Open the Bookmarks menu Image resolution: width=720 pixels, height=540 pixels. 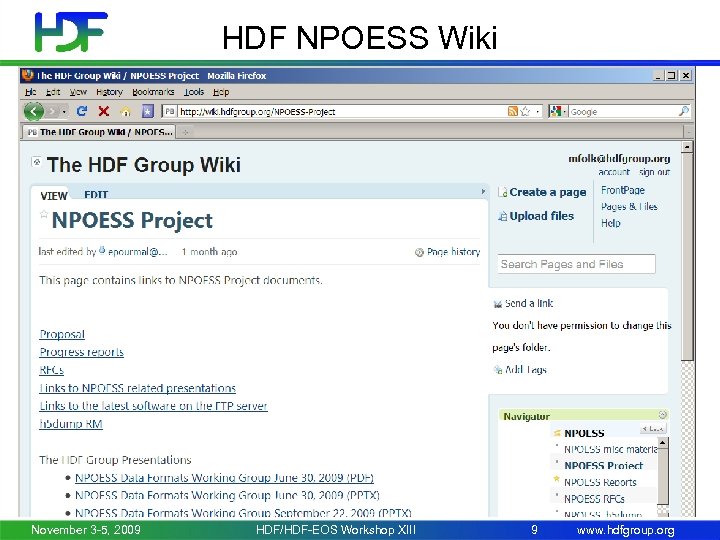coord(153,92)
